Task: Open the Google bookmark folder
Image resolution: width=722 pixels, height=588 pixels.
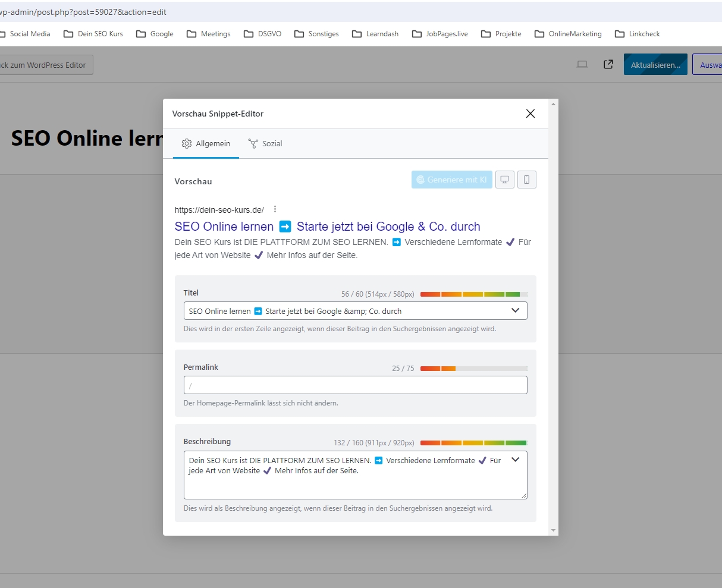Action: pyautogui.click(x=155, y=34)
